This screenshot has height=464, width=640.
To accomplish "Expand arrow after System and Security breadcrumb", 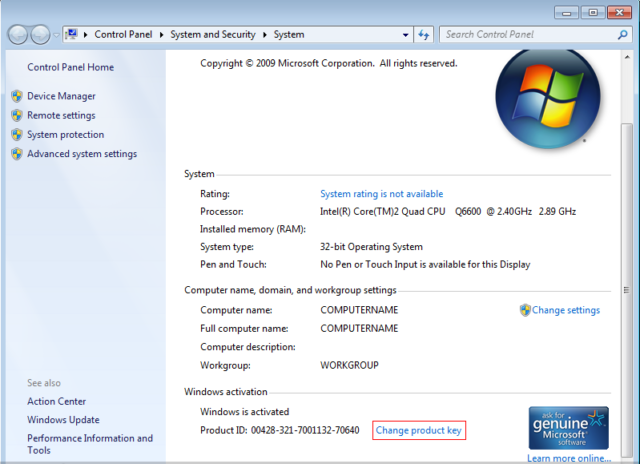I will 264,35.
